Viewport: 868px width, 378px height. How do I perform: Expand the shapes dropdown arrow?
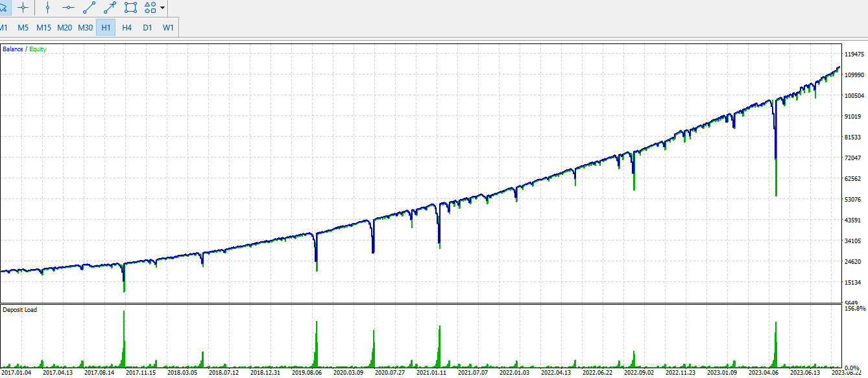pyautogui.click(x=162, y=8)
